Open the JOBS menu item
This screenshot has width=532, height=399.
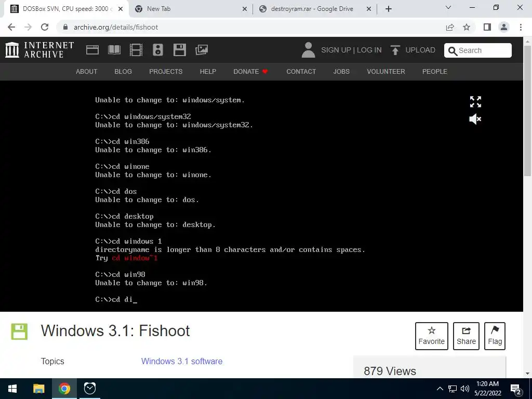[341, 72]
